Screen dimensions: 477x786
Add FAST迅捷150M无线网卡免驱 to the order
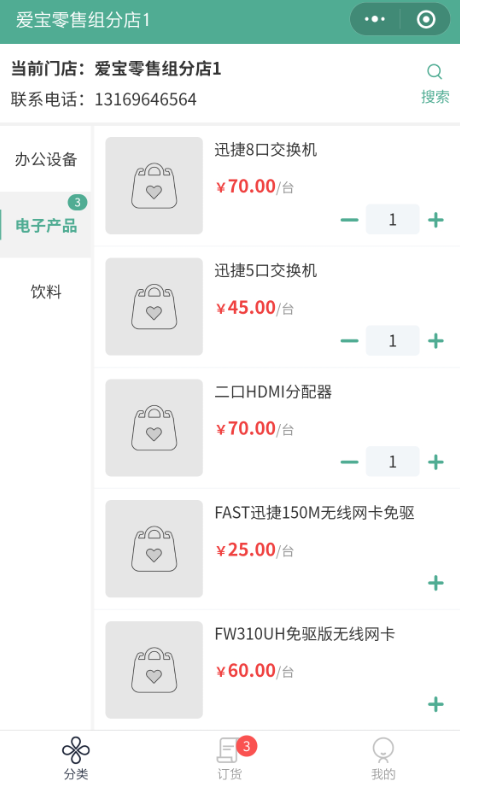point(436,583)
